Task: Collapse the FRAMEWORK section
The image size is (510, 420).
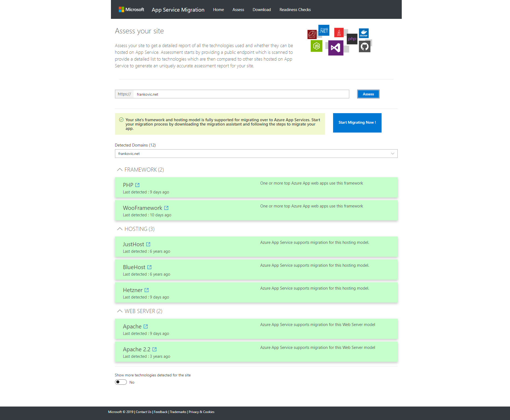Action: click(x=120, y=169)
